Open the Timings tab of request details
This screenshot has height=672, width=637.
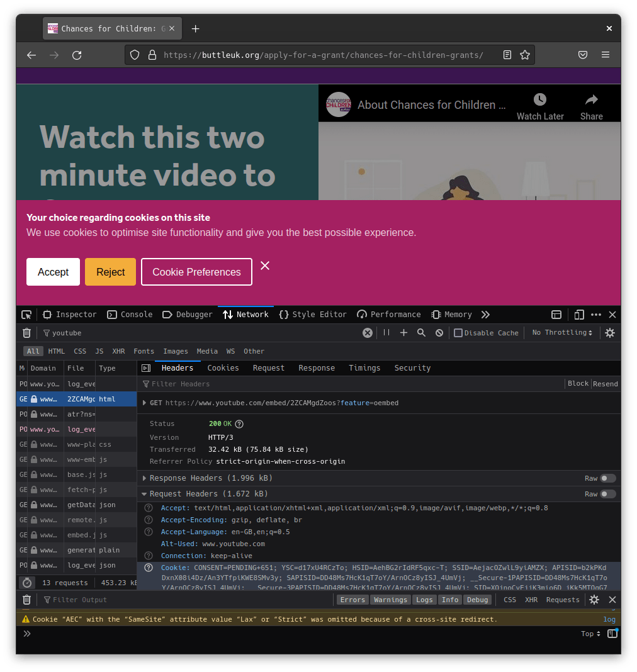click(x=364, y=368)
